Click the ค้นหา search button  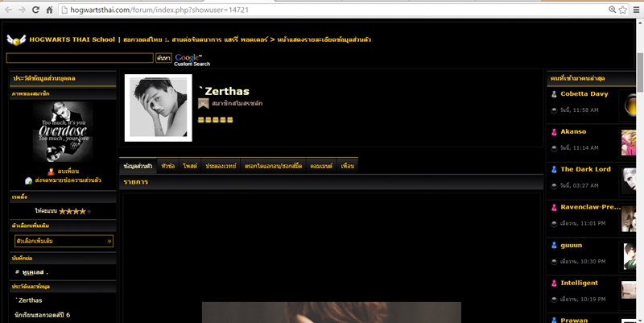163,58
